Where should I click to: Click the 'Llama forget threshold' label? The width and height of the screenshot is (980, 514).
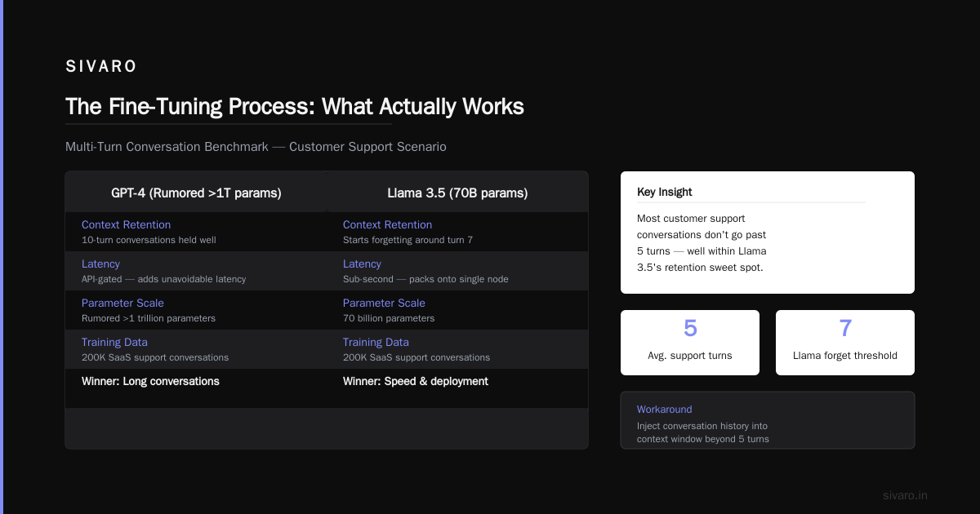[x=845, y=355]
